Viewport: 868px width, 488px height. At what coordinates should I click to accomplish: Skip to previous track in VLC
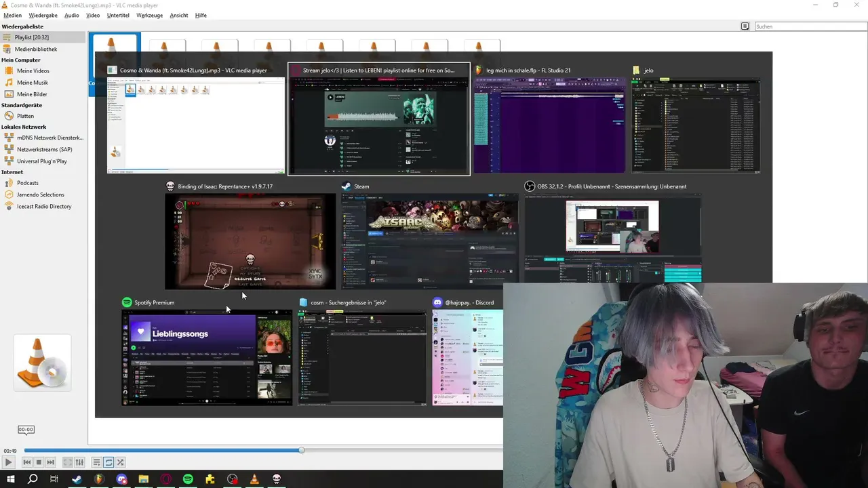pos(26,462)
